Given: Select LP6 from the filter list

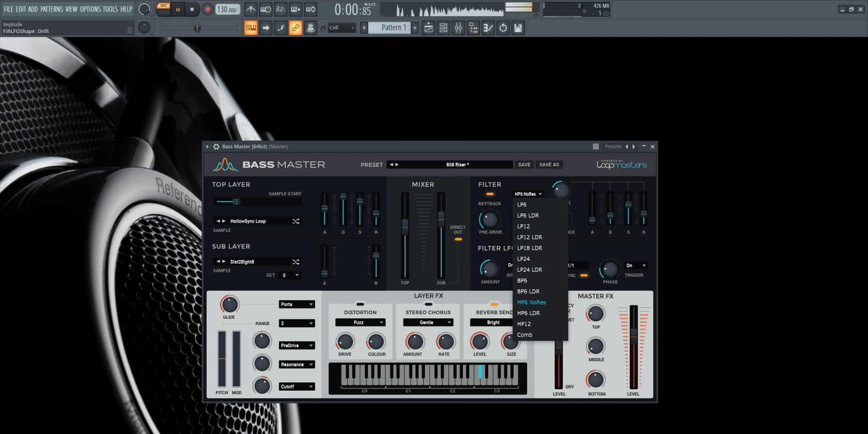Looking at the screenshot, I should [x=540, y=205].
